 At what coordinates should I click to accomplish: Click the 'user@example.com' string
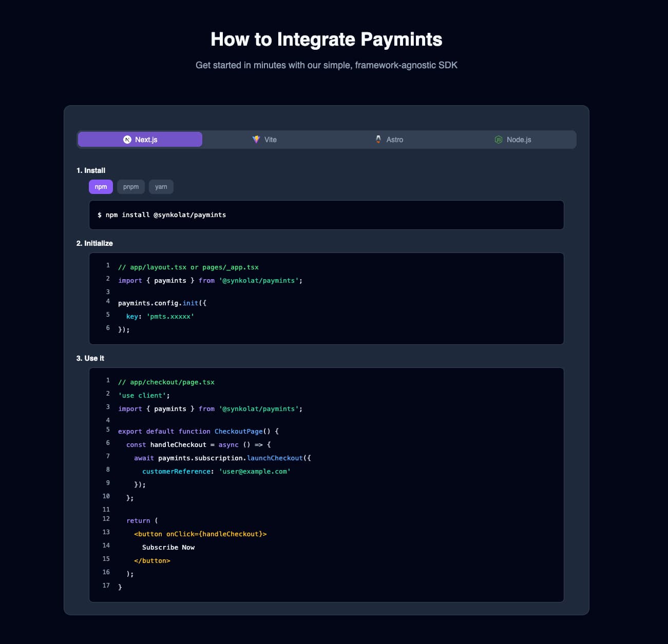(x=255, y=472)
